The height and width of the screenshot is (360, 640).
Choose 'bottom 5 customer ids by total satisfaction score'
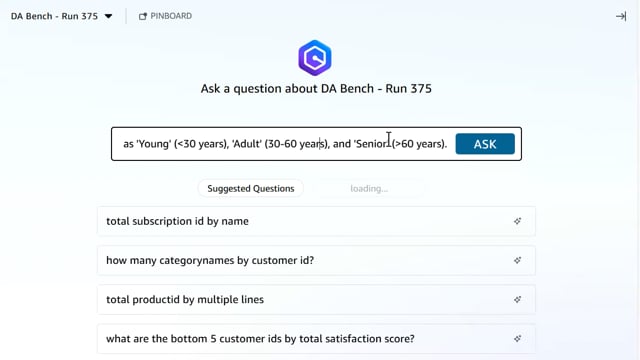(x=316, y=339)
